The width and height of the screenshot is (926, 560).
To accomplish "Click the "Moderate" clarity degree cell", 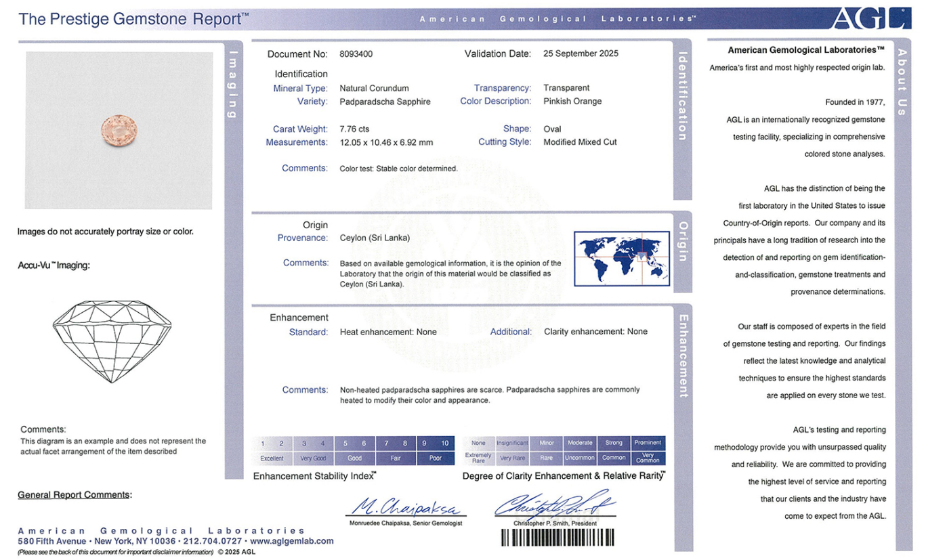I will pyautogui.click(x=580, y=443).
